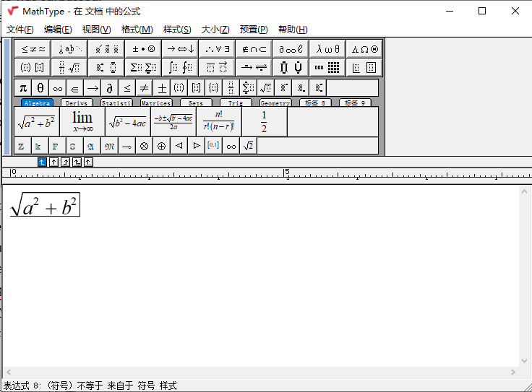Insert fraction template in small bar
This screenshot has height=392, width=532.
pos(231,88)
